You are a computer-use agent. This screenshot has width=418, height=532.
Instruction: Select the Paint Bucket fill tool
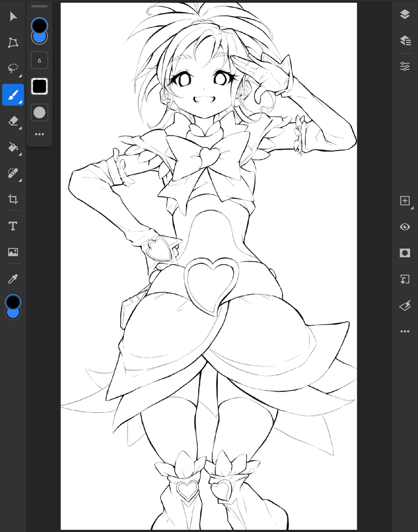point(13,147)
